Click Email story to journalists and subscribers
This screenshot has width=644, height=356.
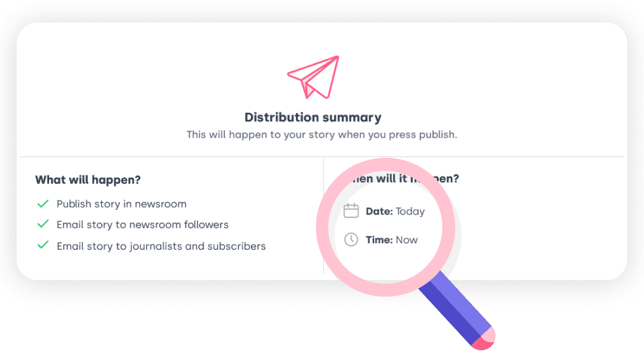[161, 246]
